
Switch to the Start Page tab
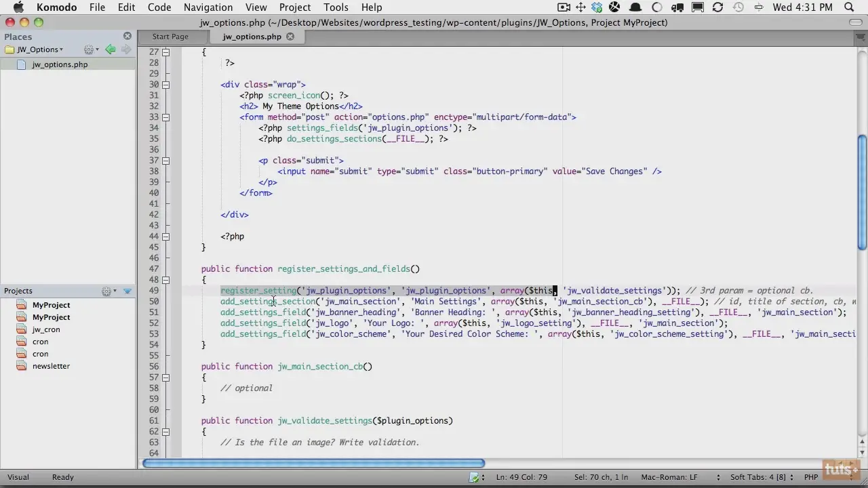point(170,37)
